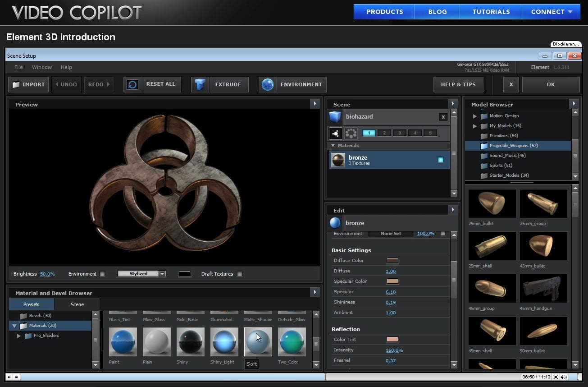
Task: Select the Shiny black material preset
Action: coord(190,342)
